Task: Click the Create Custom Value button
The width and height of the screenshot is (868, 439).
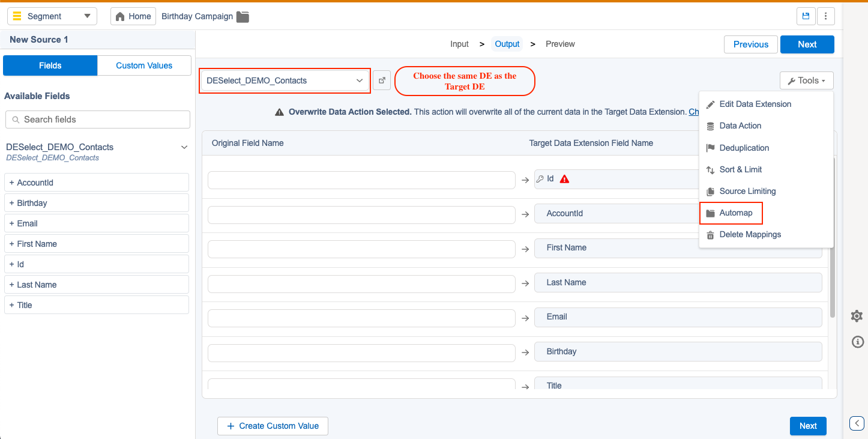Action: pyautogui.click(x=273, y=426)
